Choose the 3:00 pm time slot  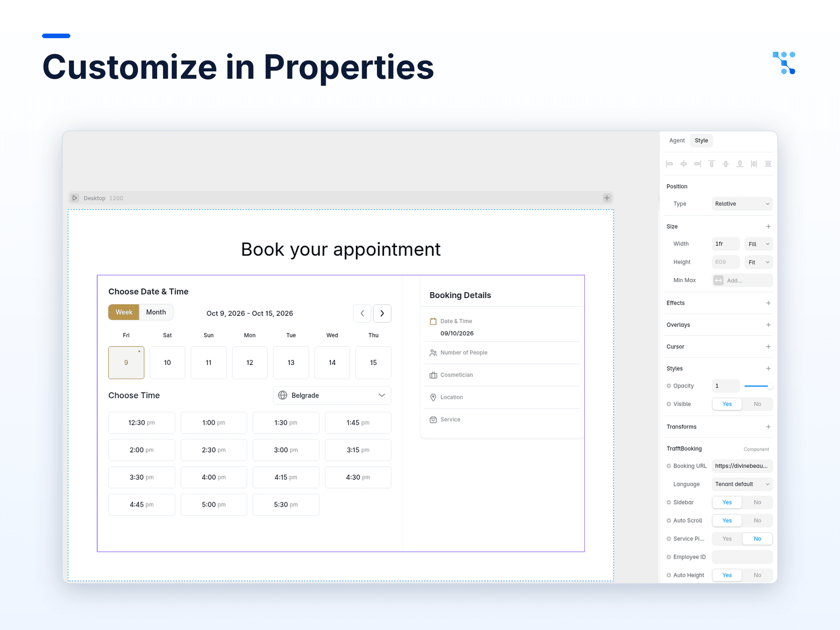pos(286,450)
